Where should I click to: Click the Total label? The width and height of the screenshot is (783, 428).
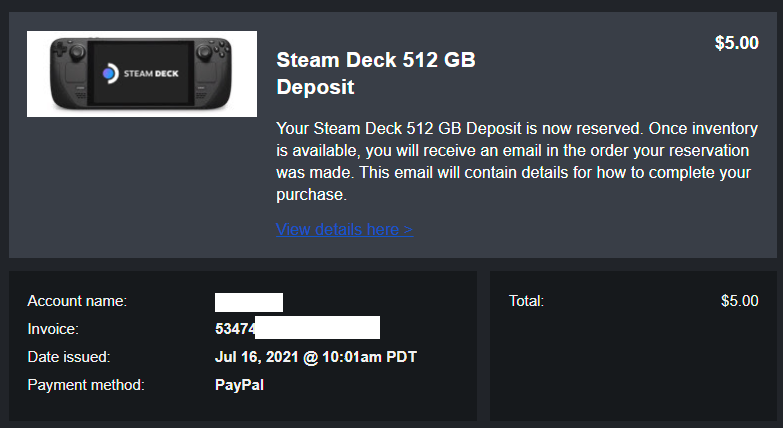click(x=526, y=301)
